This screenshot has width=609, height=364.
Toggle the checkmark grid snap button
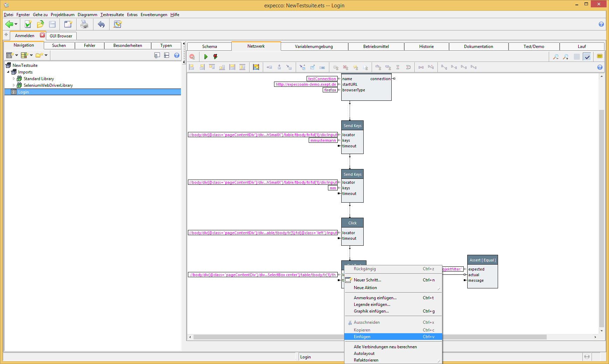[x=587, y=57]
